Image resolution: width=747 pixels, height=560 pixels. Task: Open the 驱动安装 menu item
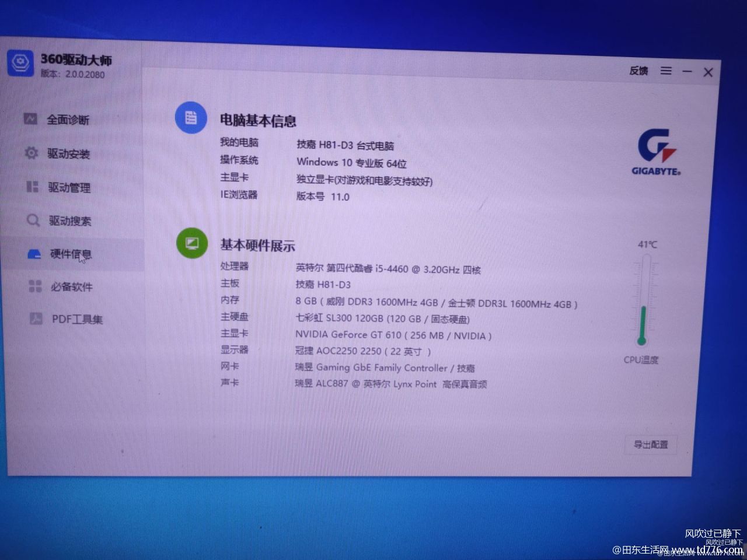click(69, 154)
